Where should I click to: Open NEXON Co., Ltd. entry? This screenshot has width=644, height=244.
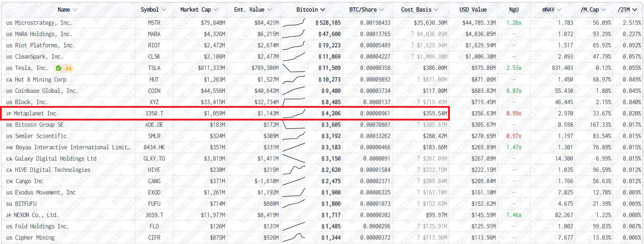[36, 215]
